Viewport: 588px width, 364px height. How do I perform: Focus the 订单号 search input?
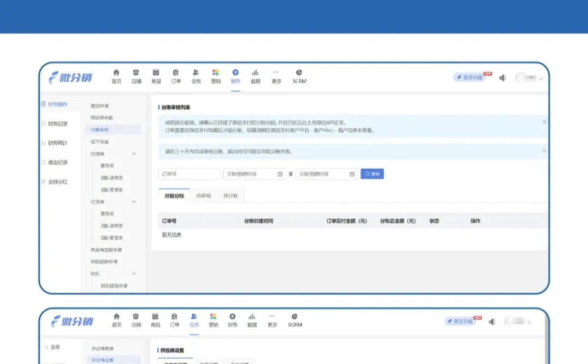(x=189, y=174)
